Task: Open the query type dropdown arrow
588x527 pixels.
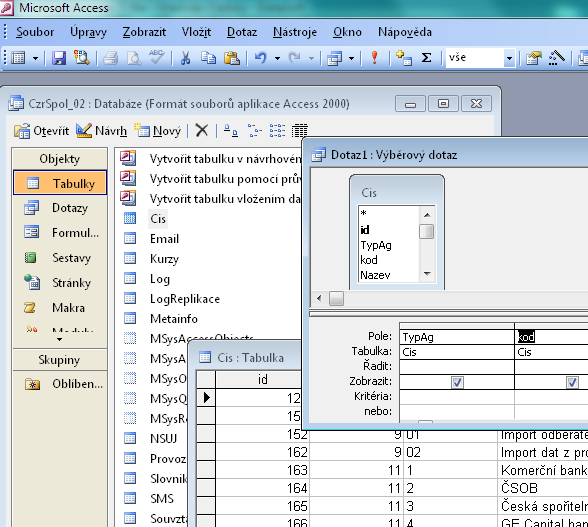Action: pos(351,58)
